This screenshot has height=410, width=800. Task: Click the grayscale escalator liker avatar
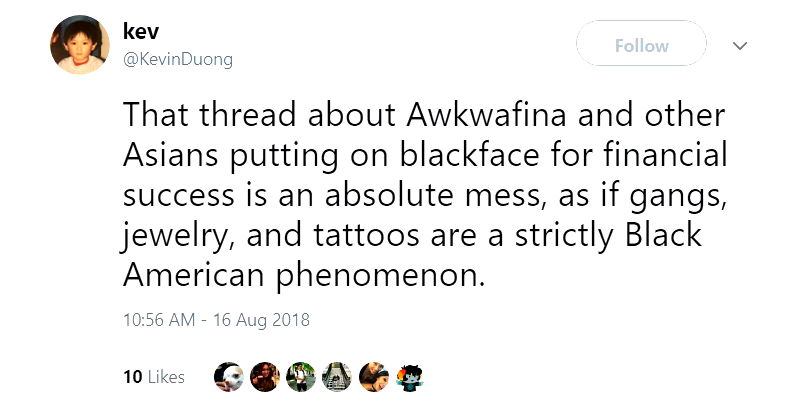coord(336,376)
